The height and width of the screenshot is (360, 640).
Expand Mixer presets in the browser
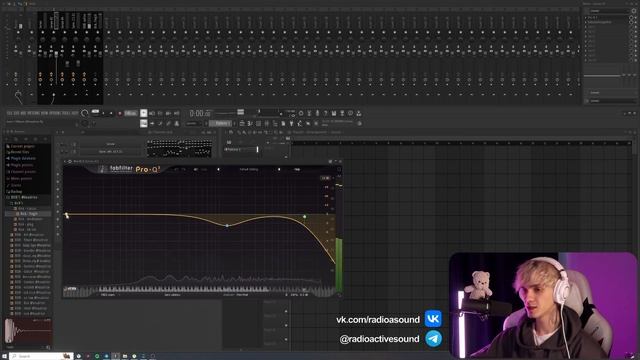(21, 178)
